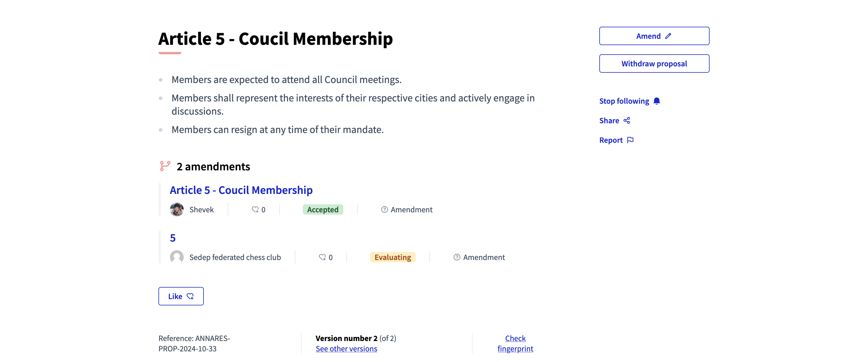Check the proposal fingerprint

tap(515, 343)
